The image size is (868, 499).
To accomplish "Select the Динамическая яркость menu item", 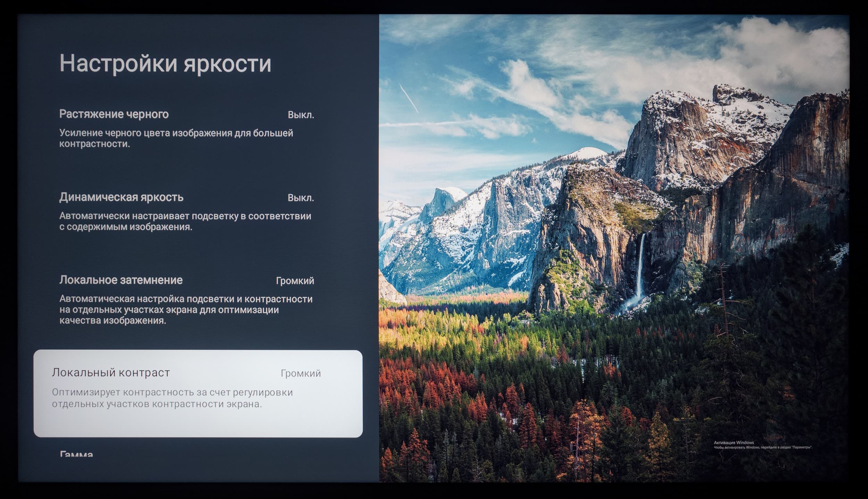I will [121, 197].
